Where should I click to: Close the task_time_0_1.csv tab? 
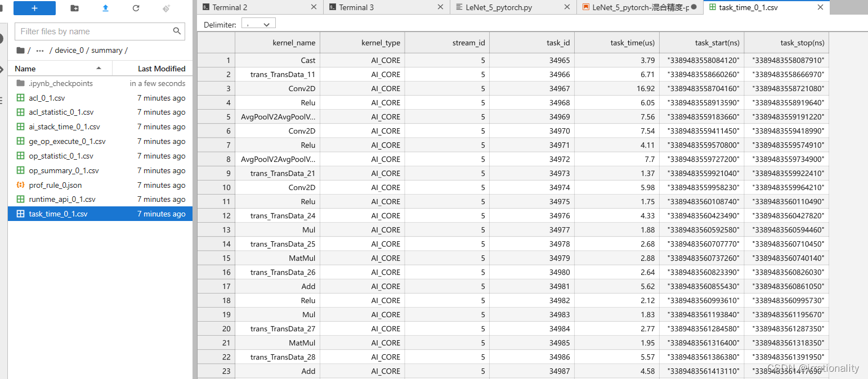click(821, 7)
